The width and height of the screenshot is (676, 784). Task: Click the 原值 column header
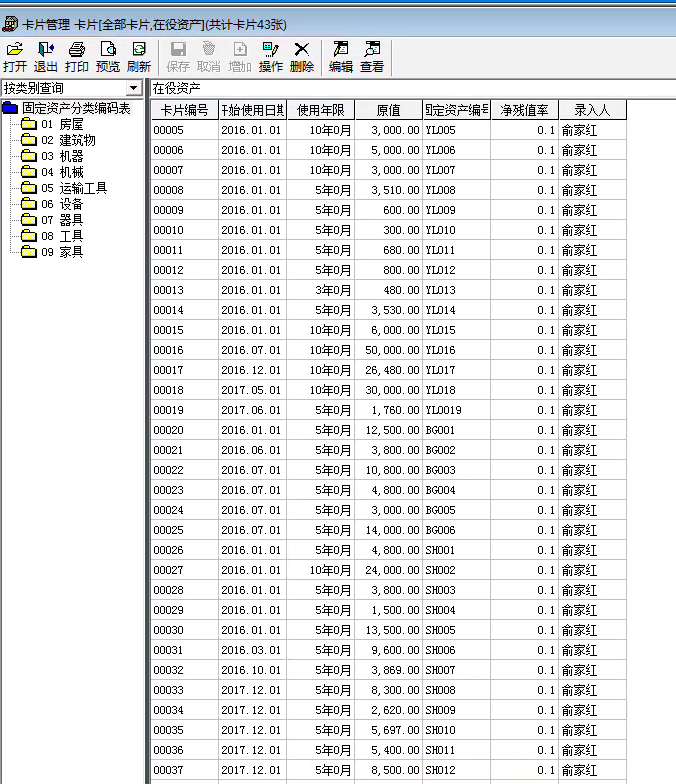[388, 110]
